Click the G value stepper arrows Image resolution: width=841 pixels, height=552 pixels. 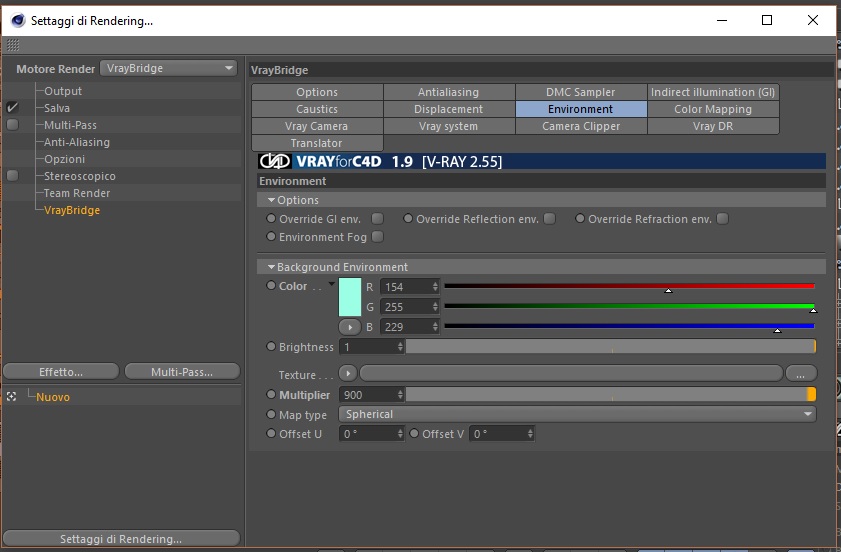[435, 307]
